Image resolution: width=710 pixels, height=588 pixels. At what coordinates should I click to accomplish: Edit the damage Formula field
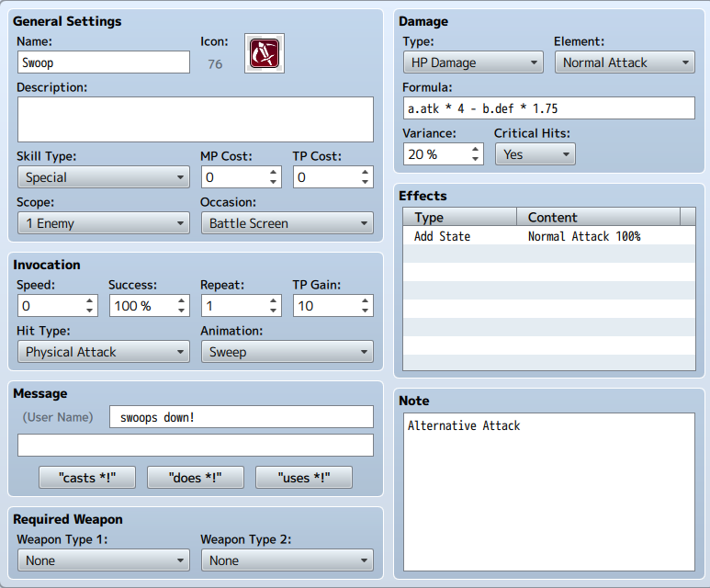pos(548,108)
